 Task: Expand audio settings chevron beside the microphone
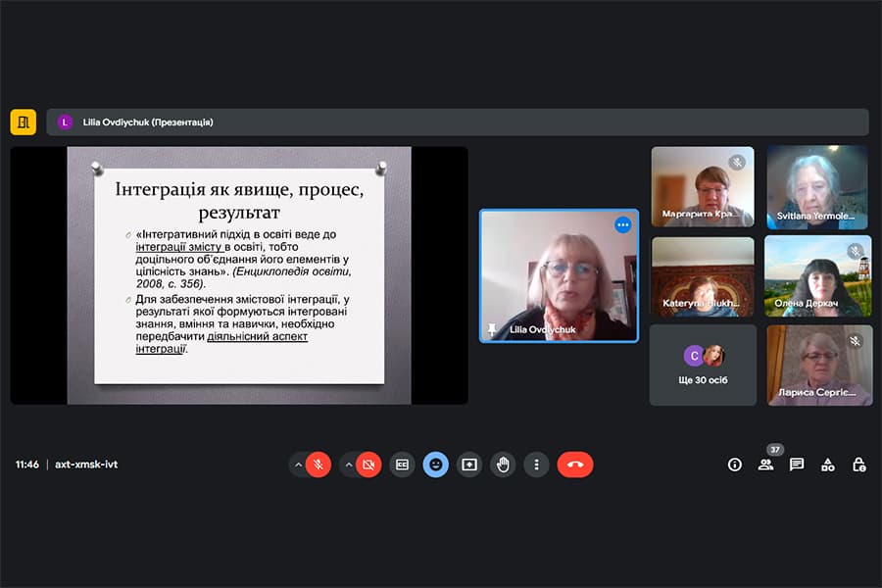(298, 465)
